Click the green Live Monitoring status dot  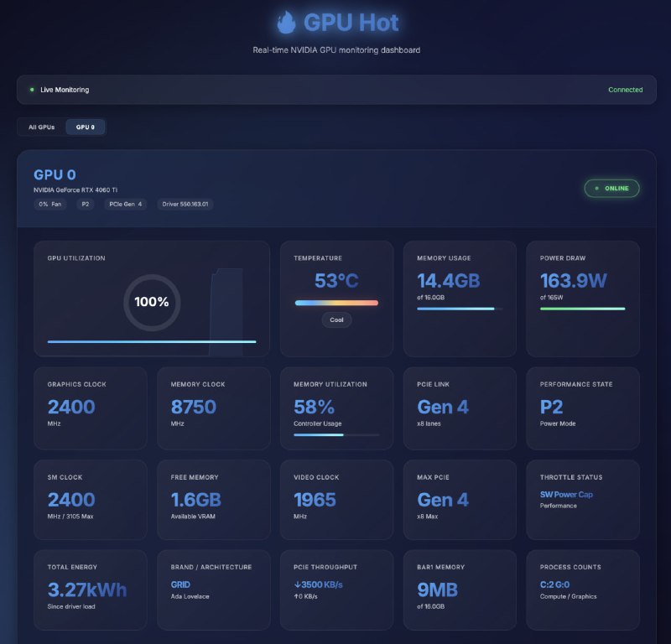click(31, 89)
